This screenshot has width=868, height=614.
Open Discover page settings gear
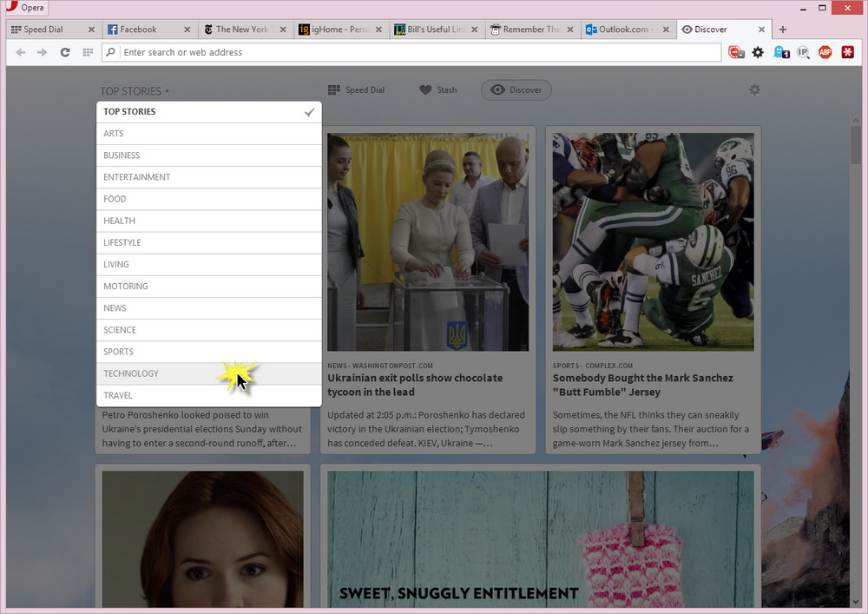pyautogui.click(x=754, y=89)
